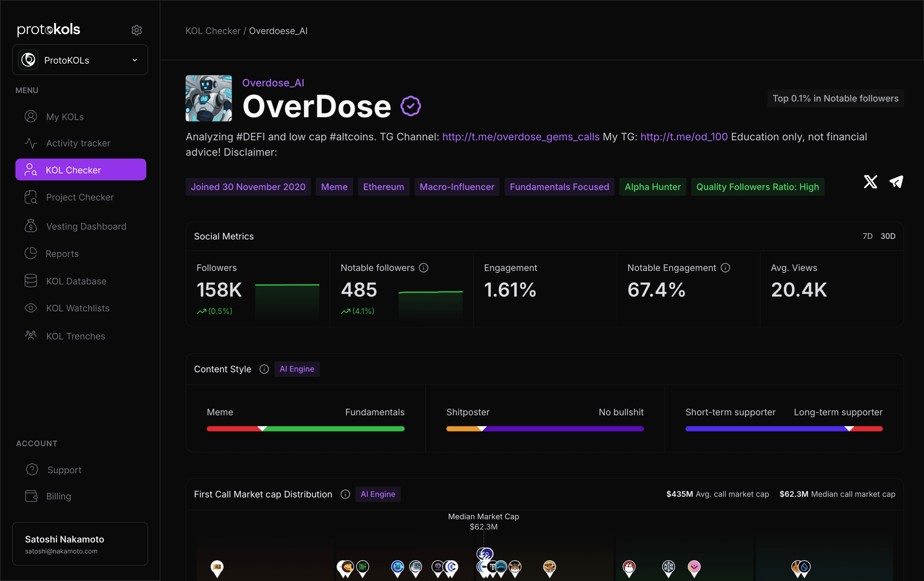Click the Median Market Cap $62.3M chart label

tap(483, 522)
